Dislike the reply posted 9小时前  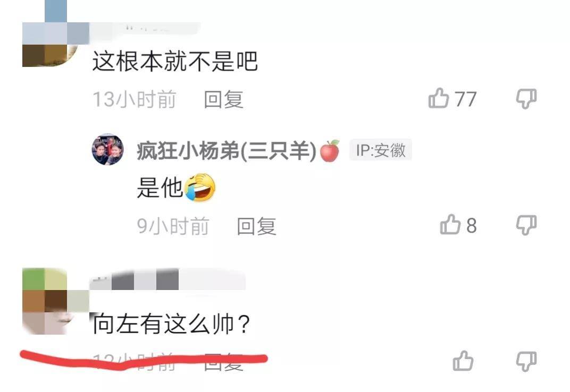526,225
